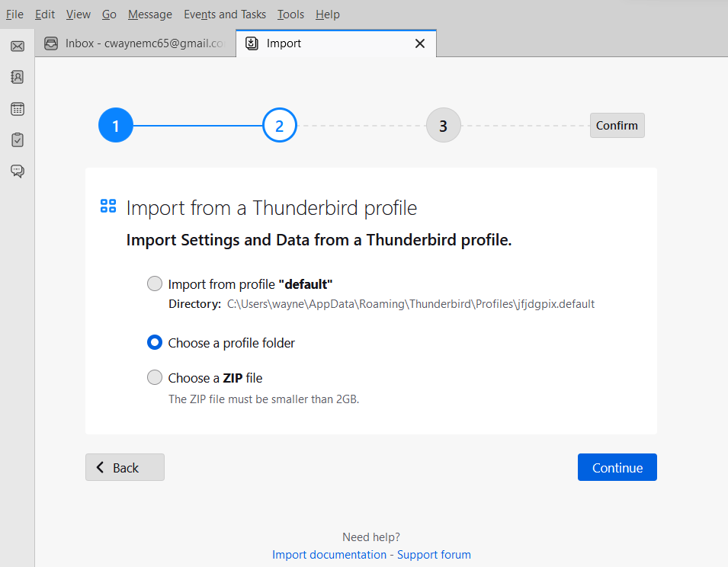
Task: Open the Tools menu
Action: click(x=290, y=14)
